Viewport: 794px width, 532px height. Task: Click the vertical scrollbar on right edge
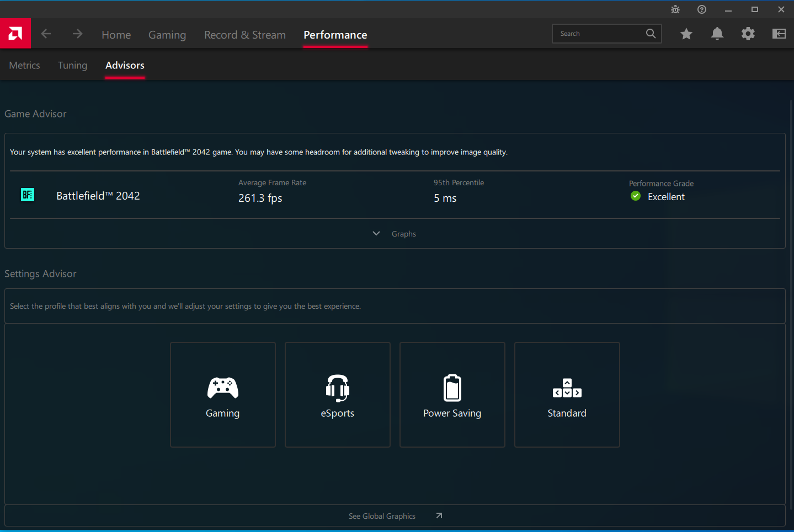click(791, 303)
